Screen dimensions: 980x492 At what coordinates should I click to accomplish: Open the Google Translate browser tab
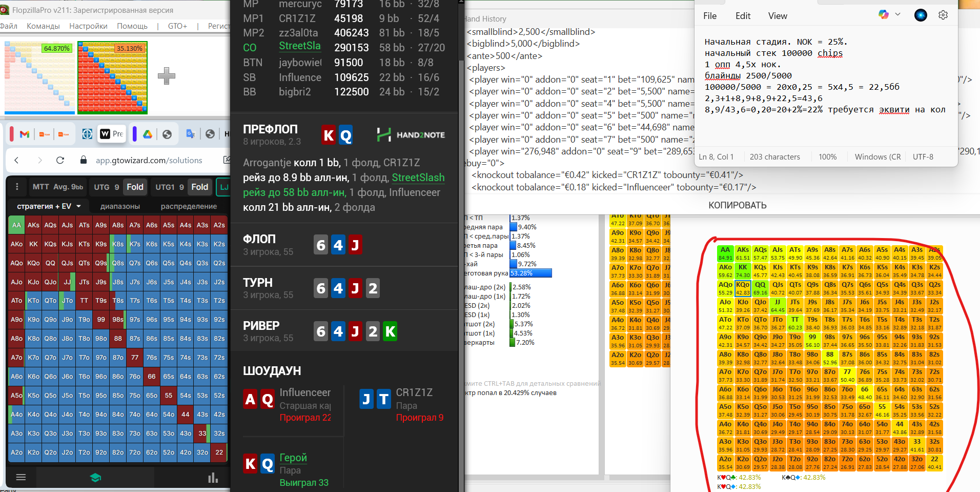pos(190,134)
